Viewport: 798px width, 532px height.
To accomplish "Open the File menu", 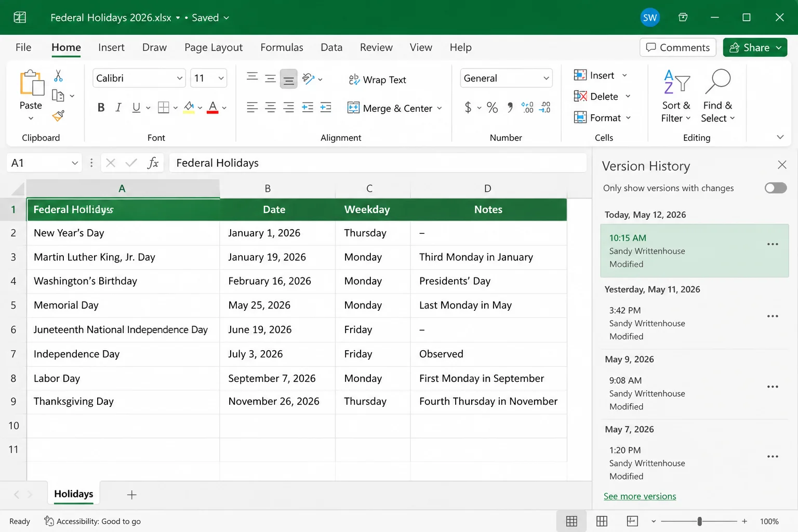I will pos(23,47).
